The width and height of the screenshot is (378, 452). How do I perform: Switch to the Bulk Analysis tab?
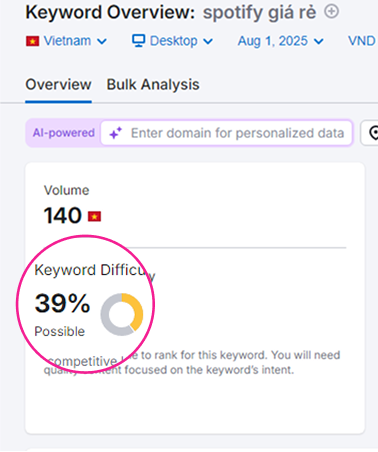click(x=153, y=85)
